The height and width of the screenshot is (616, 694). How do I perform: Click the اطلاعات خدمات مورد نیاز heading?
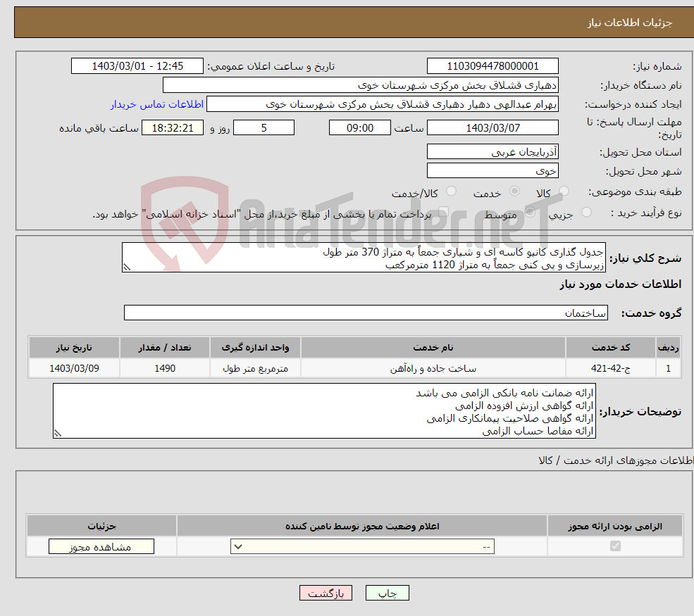coord(621,284)
